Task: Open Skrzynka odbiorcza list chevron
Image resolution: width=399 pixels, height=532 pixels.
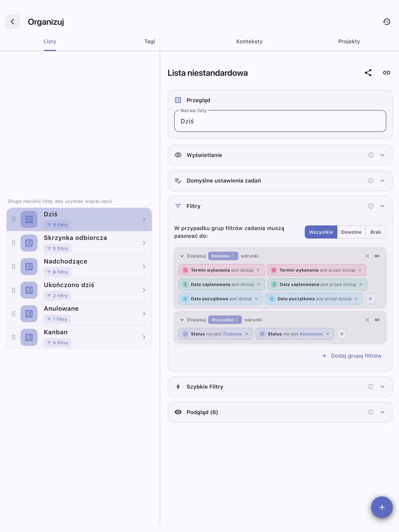Action: 144,243
